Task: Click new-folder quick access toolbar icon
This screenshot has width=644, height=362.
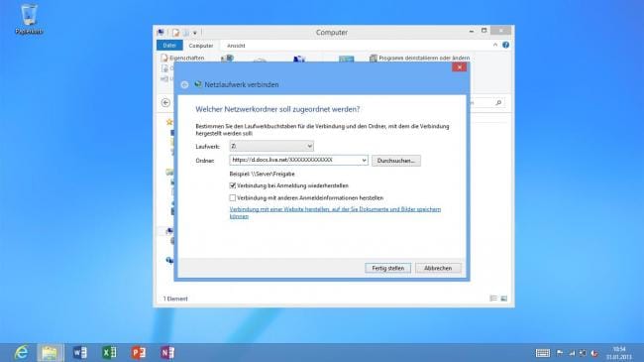Action: point(185,33)
